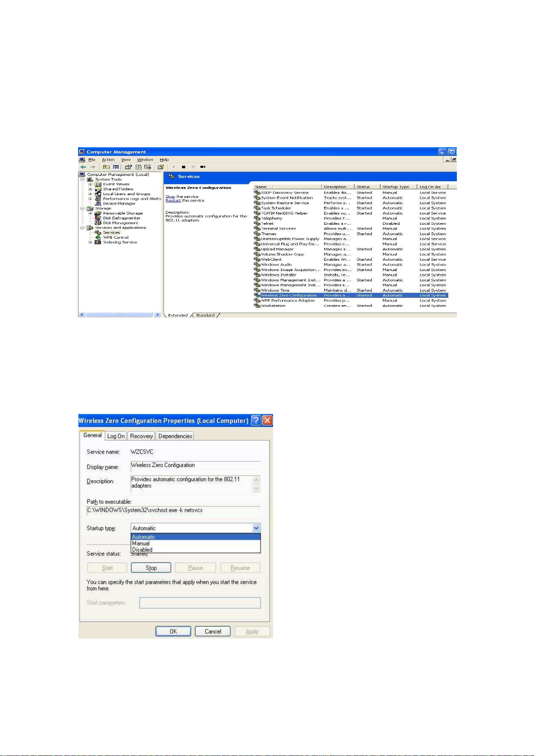Click the Stop button in Properties dialog
Viewport: 534px width, 756px height.
pos(151,568)
